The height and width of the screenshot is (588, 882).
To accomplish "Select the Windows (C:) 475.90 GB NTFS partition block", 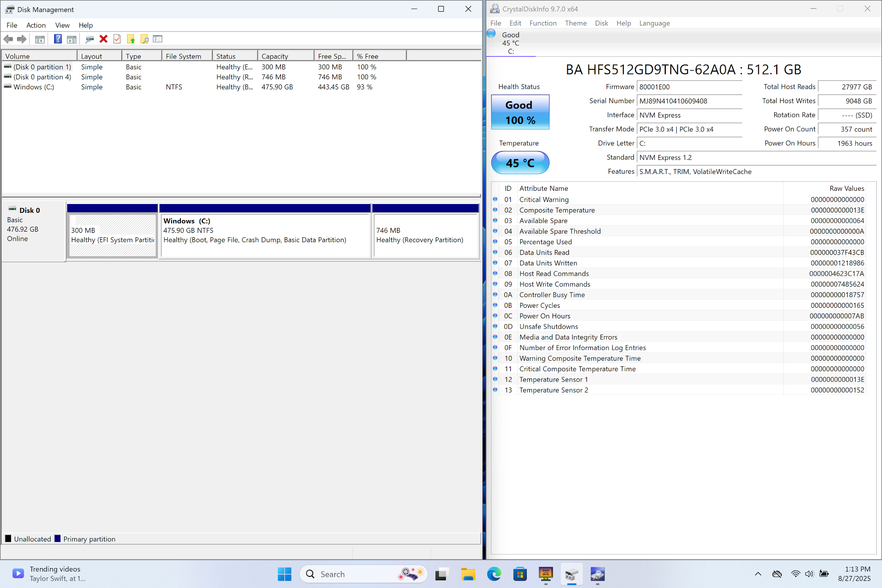I will [x=265, y=235].
